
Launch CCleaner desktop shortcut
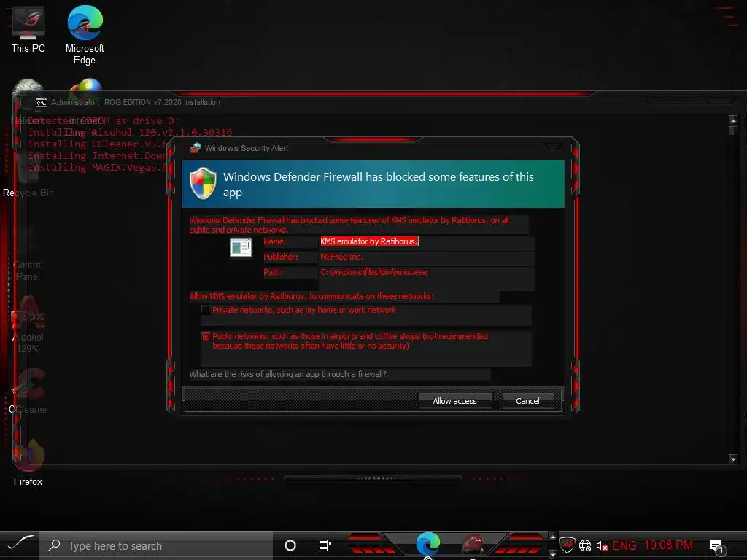[28, 391]
